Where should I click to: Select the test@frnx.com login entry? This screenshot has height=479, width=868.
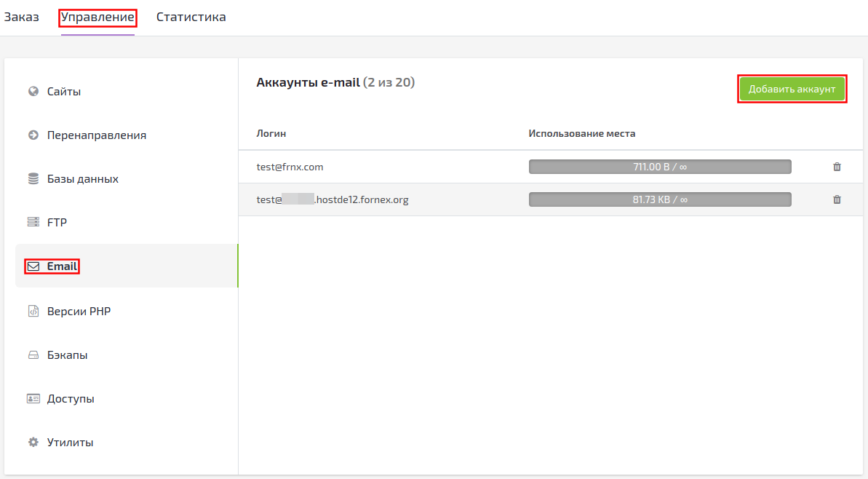pos(290,167)
